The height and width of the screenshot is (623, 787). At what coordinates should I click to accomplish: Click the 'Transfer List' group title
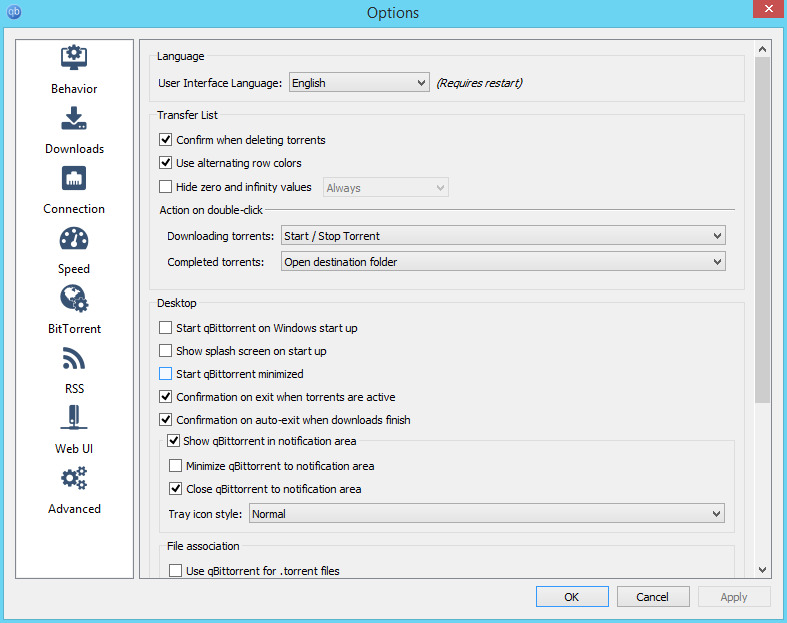coord(187,115)
